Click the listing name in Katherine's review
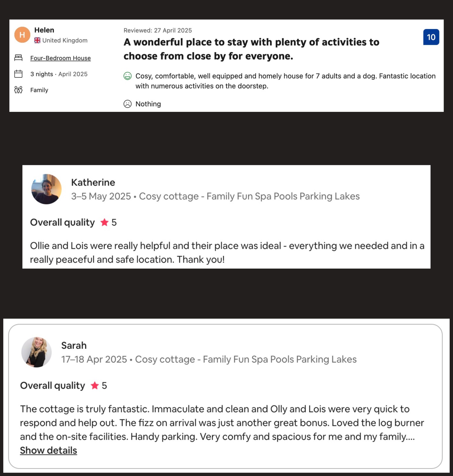Viewport: 453px width, 476px height. 249,196
